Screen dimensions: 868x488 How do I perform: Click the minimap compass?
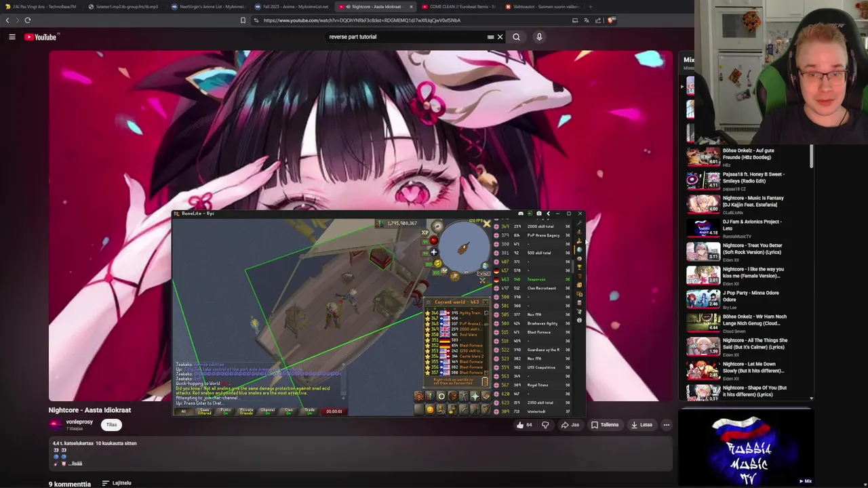tap(437, 226)
